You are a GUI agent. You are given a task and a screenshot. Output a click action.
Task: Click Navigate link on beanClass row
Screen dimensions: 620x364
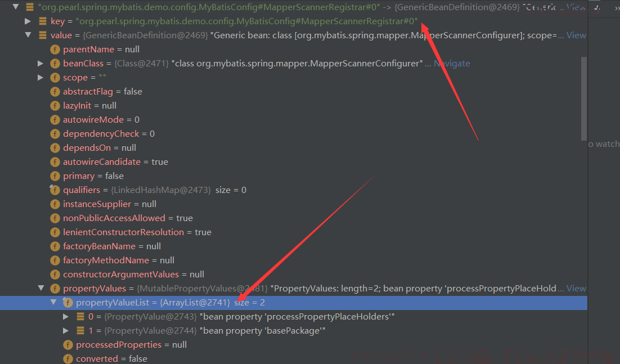[x=452, y=63]
